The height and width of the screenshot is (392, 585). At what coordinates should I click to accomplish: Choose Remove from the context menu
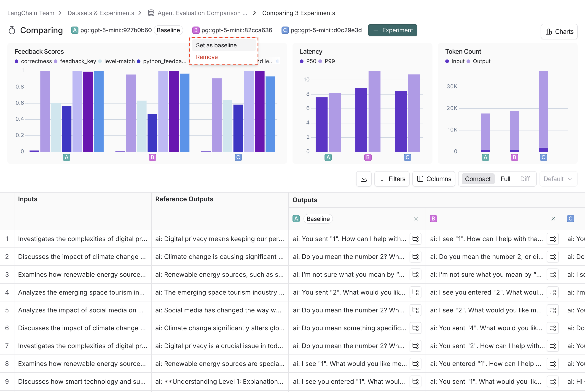coord(207,57)
